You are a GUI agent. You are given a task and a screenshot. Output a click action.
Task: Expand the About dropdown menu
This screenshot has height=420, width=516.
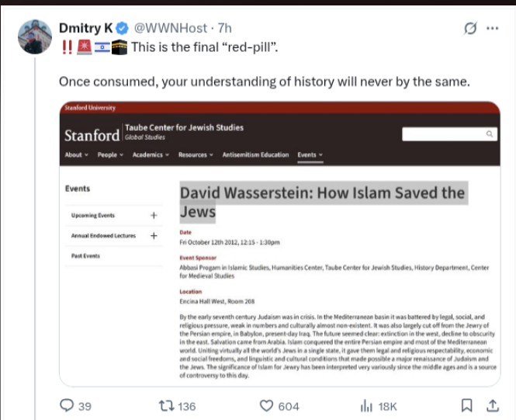76,155
